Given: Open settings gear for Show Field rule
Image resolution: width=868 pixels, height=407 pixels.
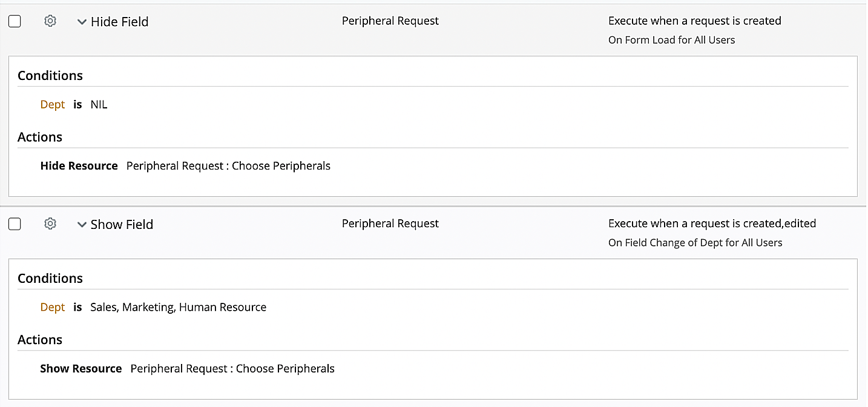Looking at the screenshot, I should (x=50, y=224).
